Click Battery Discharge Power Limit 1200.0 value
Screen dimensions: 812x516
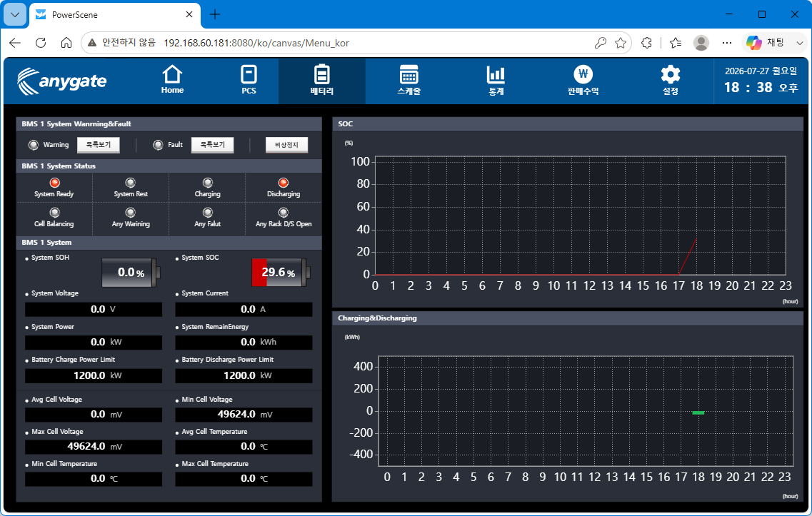[244, 375]
